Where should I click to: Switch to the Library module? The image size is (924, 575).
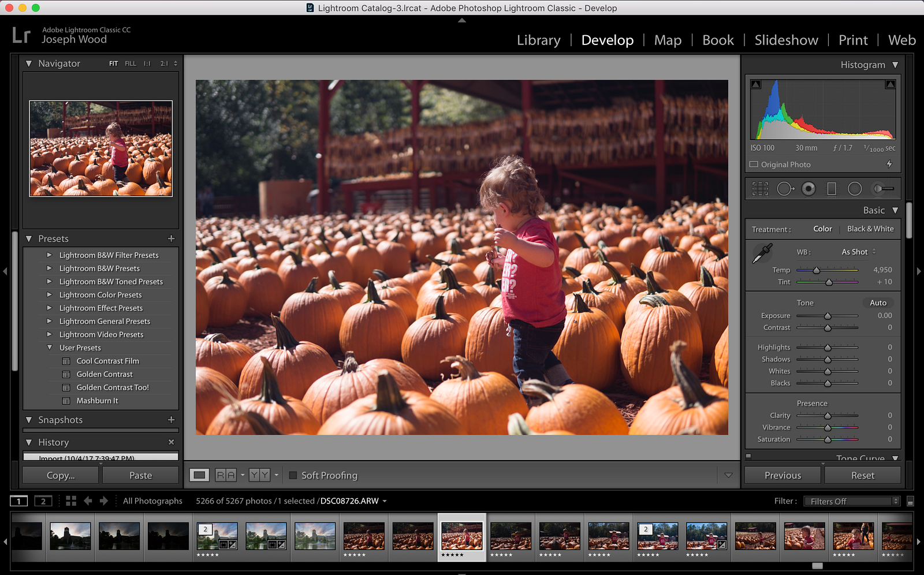coord(538,40)
